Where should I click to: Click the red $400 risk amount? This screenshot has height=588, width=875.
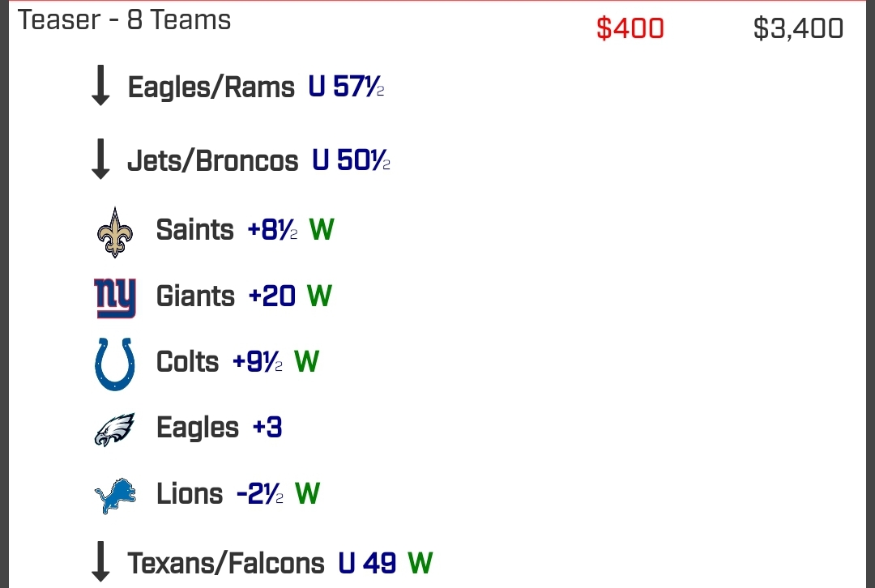pyautogui.click(x=631, y=28)
